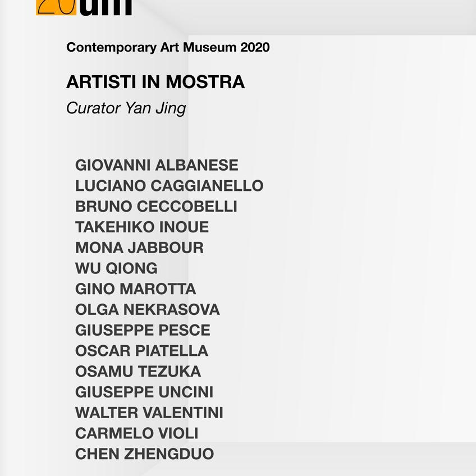Click the Curator Yan Jing text
Screen dimensions: 476x476
[x=126, y=108]
